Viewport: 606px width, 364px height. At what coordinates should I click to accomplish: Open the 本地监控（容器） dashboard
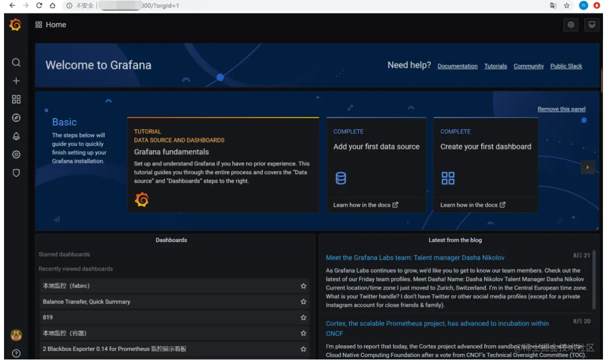click(174, 333)
